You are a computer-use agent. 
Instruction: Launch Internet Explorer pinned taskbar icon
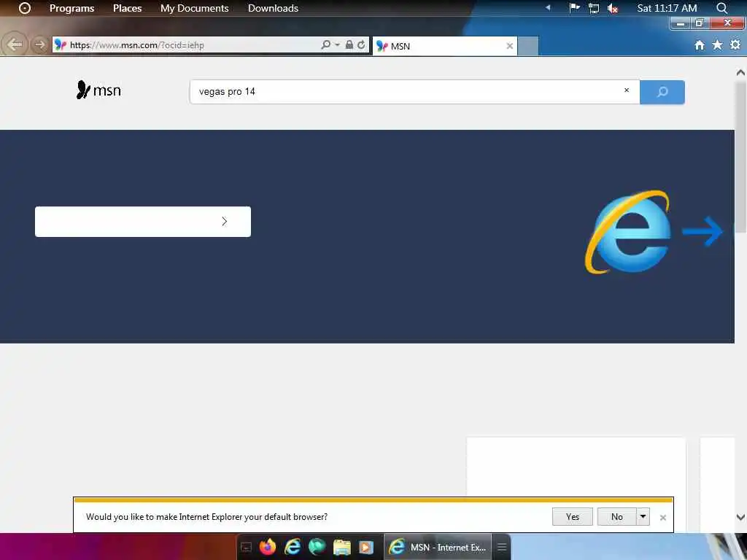[x=293, y=547]
